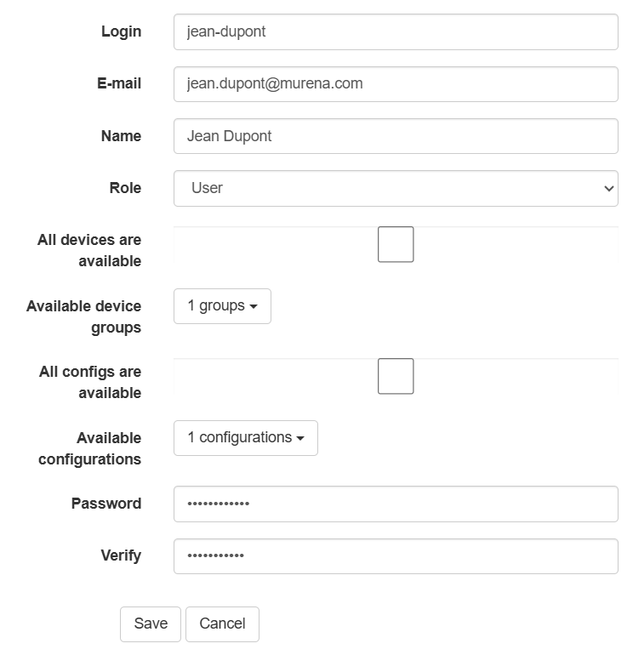Tick the 'All configs are available' checkbox
The image size is (633, 672).
click(396, 377)
